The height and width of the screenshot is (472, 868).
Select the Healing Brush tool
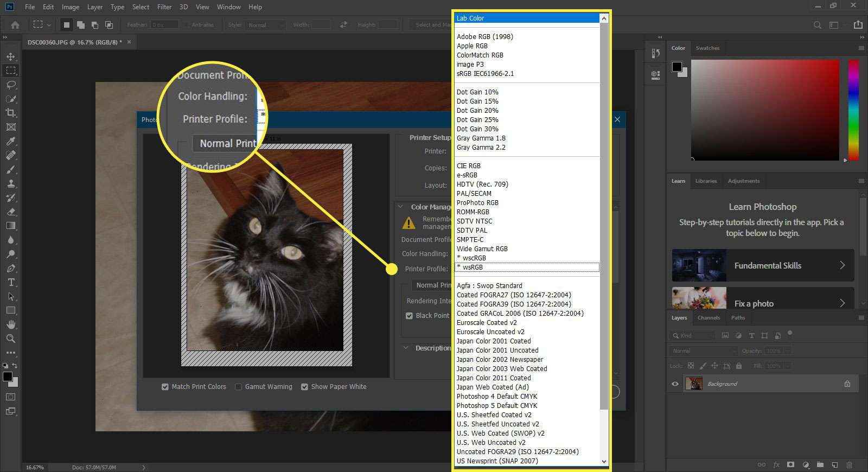tap(11, 155)
